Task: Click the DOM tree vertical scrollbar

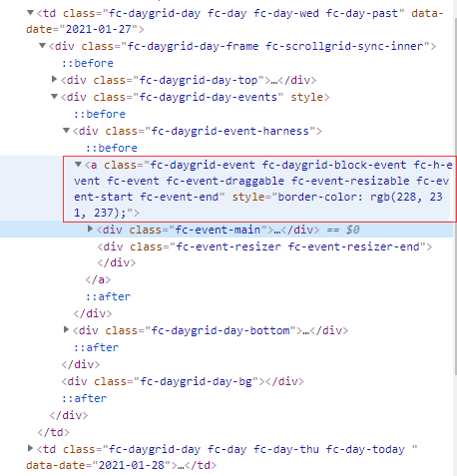Action: [455, 197]
